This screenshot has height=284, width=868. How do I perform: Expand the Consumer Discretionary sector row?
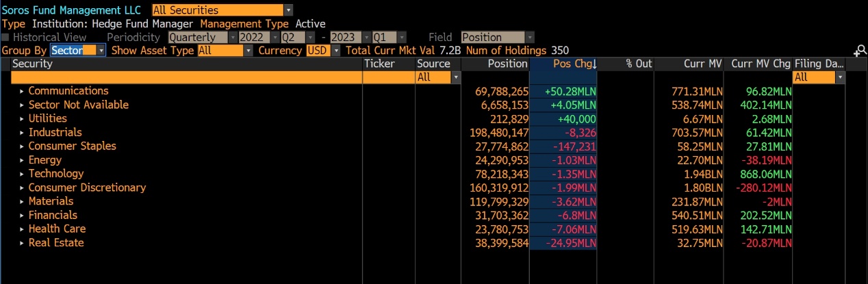[22, 188]
